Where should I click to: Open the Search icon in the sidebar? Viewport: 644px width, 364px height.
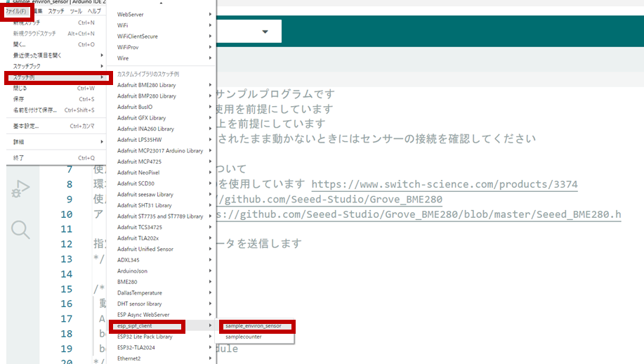[20, 230]
